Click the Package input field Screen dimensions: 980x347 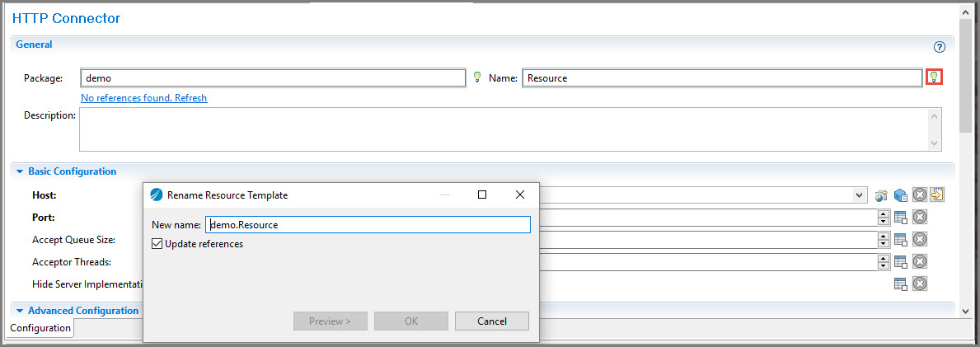tap(273, 78)
